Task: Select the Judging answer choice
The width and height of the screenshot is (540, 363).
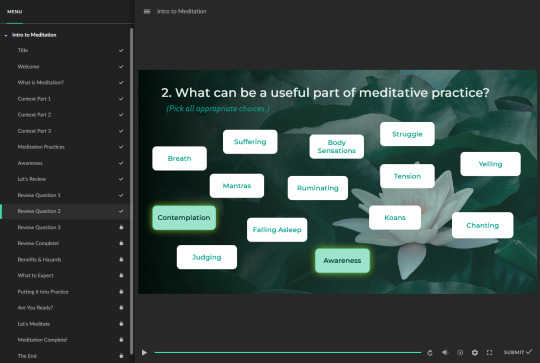Action: click(207, 257)
